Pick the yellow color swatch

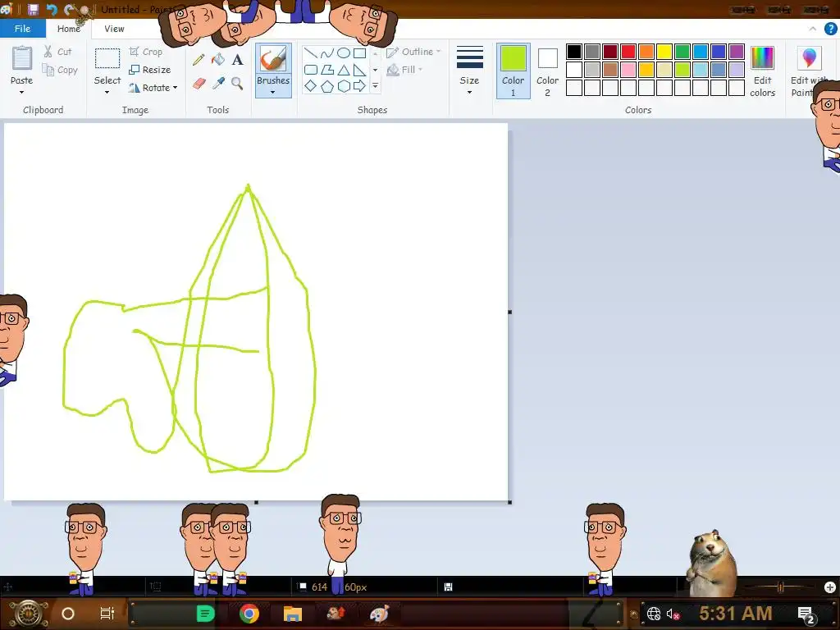pyautogui.click(x=664, y=52)
